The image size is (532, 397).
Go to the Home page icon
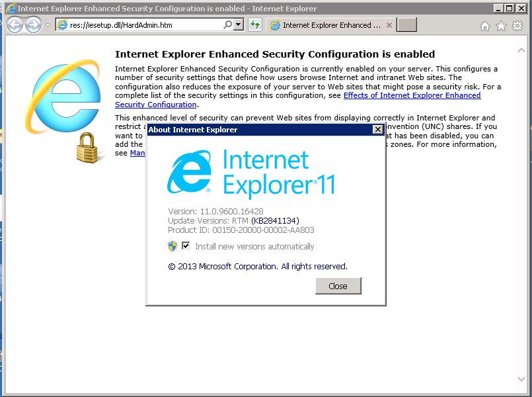pos(485,26)
